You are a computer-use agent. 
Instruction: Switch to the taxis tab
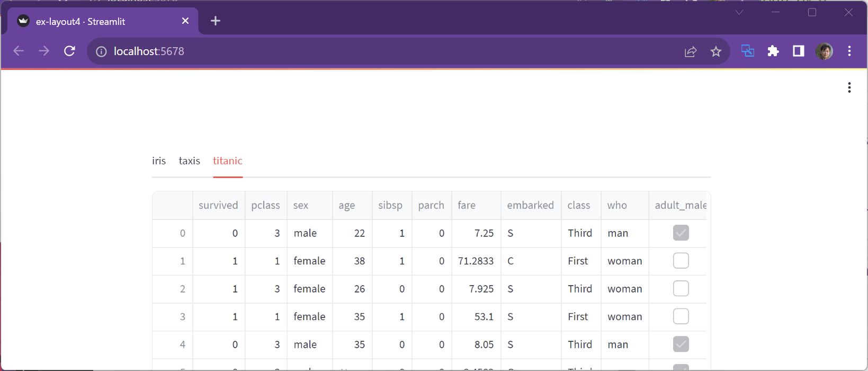(189, 161)
